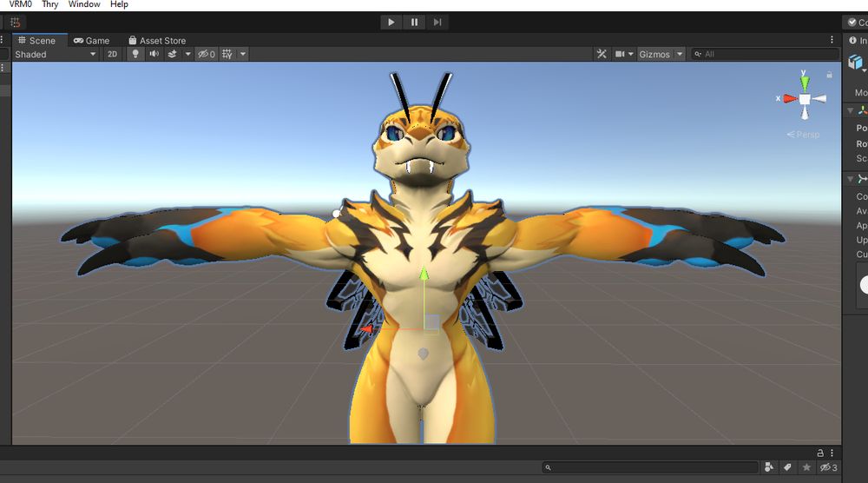Toggle 2D view mode
The height and width of the screenshot is (483, 868).
coord(112,54)
